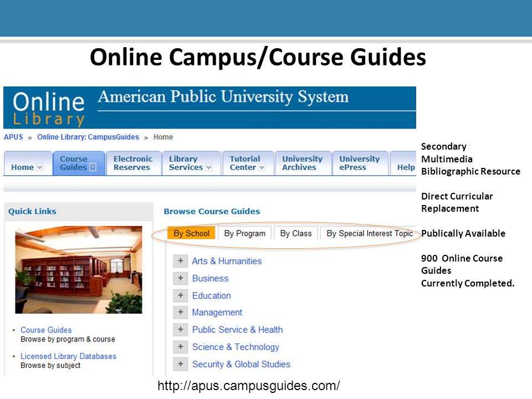Screen dimensions: 532x399
Task: Open the Business school link
Action: click(x=210, y=278)
